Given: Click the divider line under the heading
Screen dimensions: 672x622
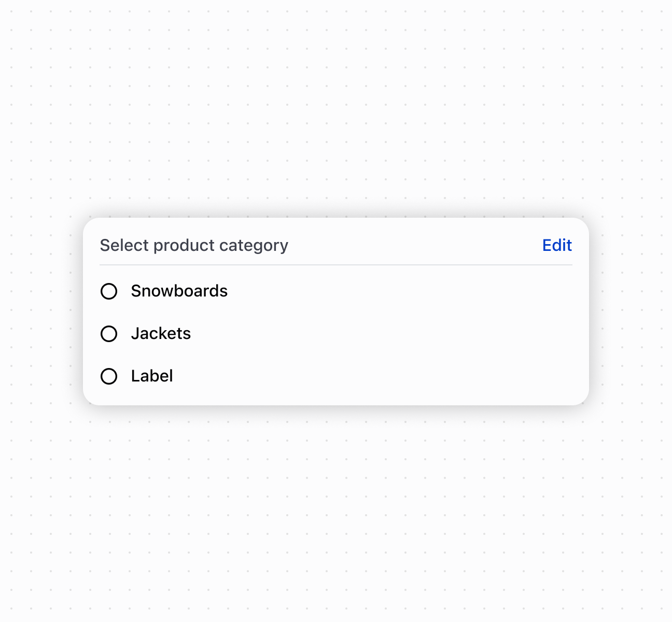Looking at the screenshot, I should [336, 265].
